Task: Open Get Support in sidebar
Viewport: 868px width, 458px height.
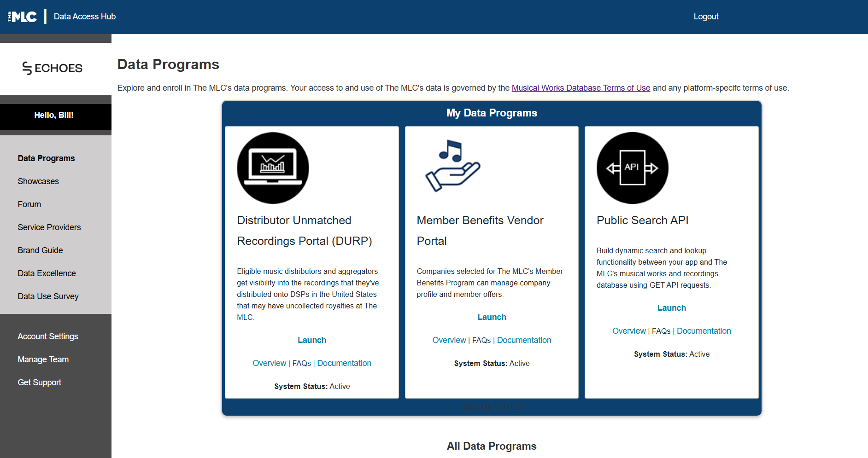Action: tap(39, 383)
